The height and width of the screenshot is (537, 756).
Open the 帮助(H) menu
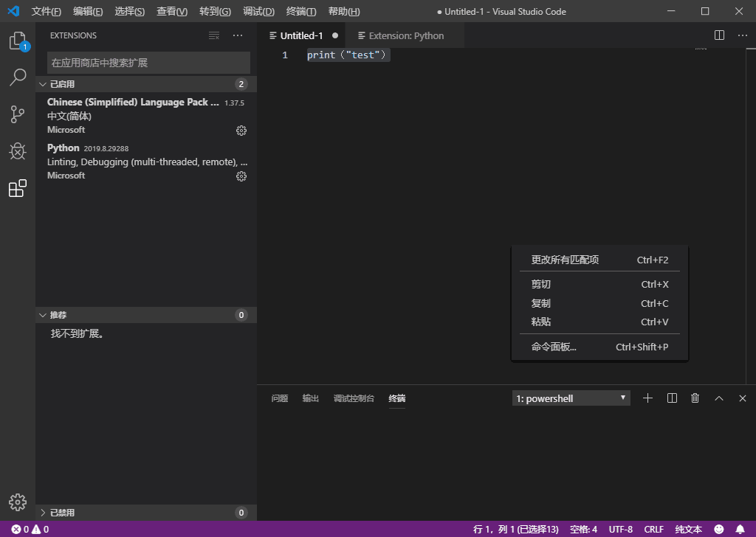coord(344,12)
